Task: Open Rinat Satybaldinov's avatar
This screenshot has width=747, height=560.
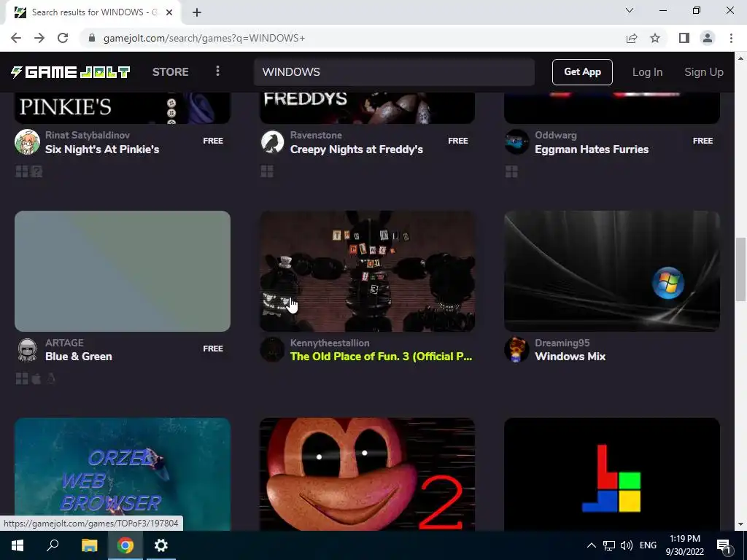Action: pos(27,142)
